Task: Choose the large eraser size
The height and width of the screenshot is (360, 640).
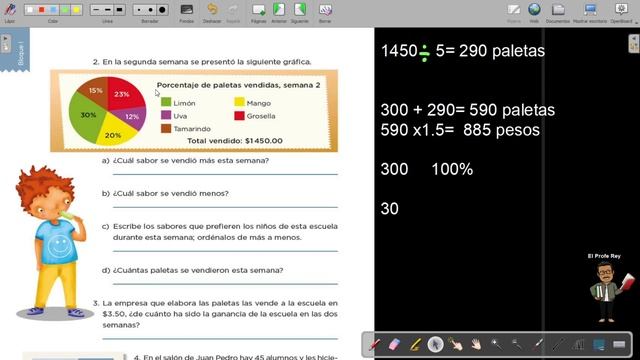Action: [x=162, y=10]
